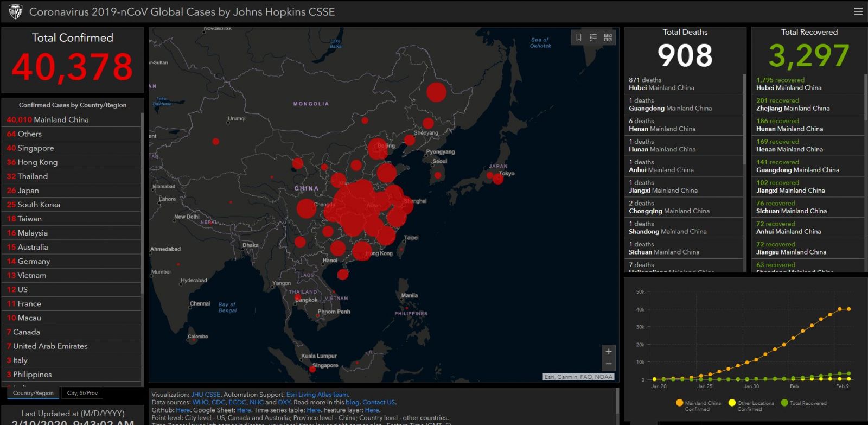Image resolution: width=868 pixels, height=425 pixels.
Task: Open the Contact US link
Action: pos(379,402)
